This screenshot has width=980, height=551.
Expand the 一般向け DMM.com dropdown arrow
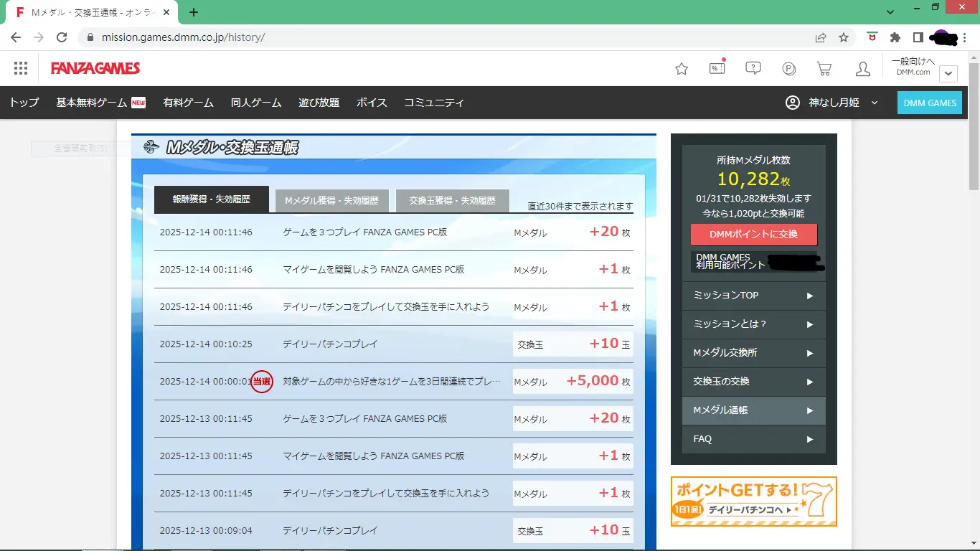(948, 73)
